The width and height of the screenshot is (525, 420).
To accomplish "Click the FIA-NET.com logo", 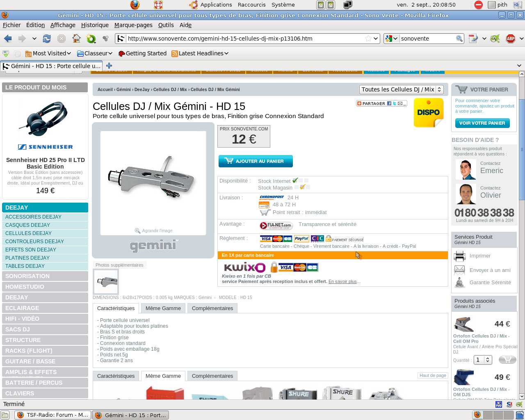I will click(x=276, y=225).
